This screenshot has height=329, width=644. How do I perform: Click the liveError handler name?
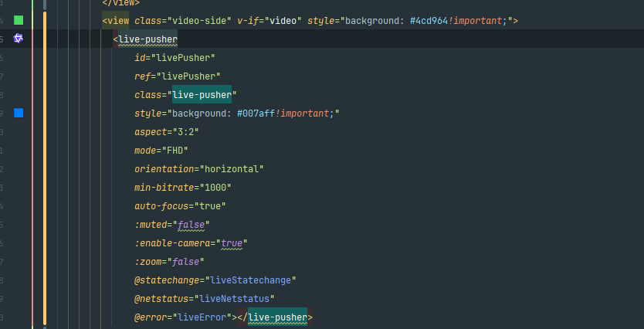click(202, 317)
